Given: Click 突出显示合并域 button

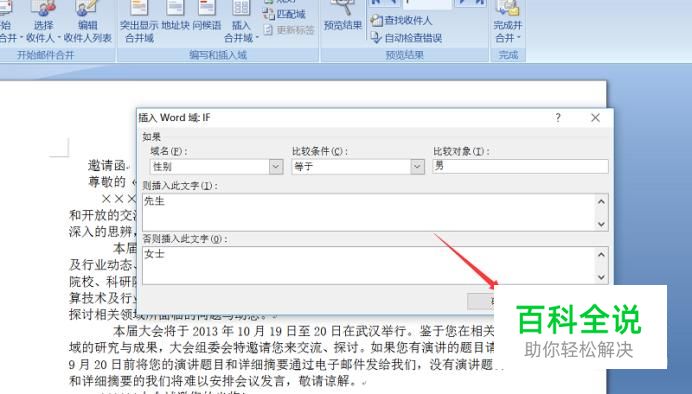Looking at the screenshot, I should pyautogui.click(x=139, y=22).
